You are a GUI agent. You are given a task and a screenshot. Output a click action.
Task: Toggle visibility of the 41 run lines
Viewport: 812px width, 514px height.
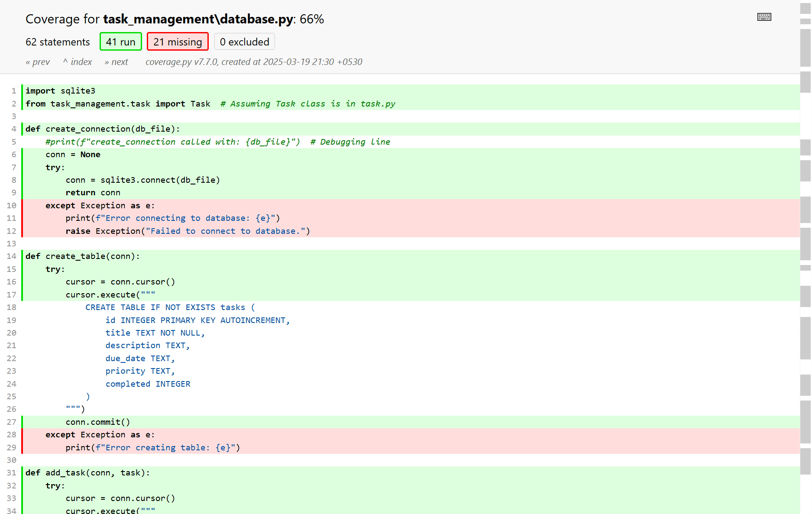[x=120, y=41]
